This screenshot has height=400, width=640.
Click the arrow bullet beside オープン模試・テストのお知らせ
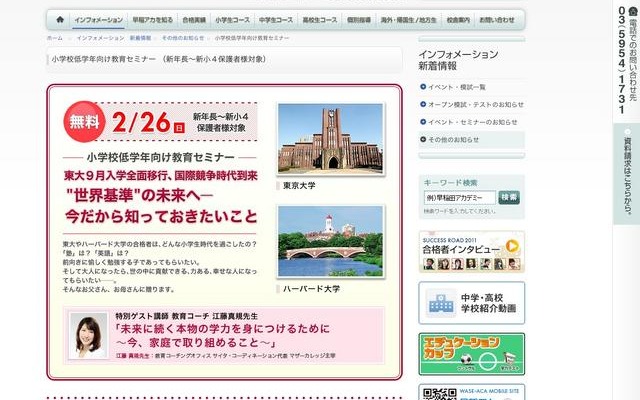(x=423, y=104)
